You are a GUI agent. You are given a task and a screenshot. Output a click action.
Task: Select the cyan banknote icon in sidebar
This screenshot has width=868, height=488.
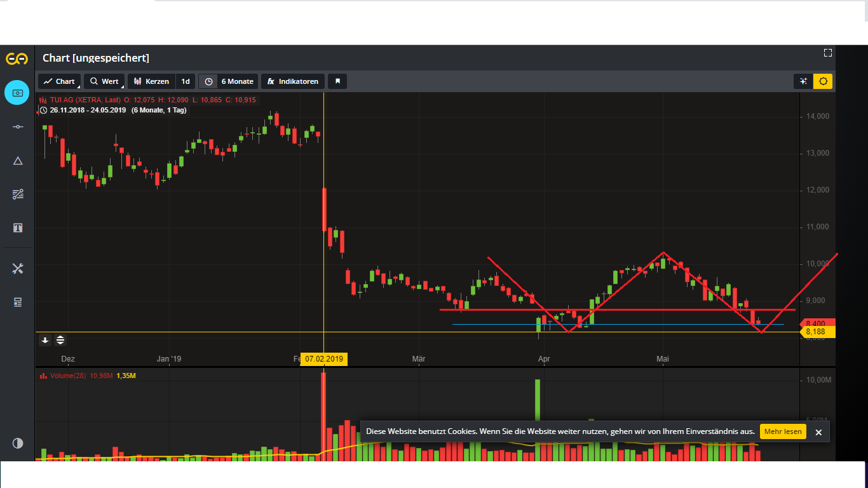click(17, 93)
